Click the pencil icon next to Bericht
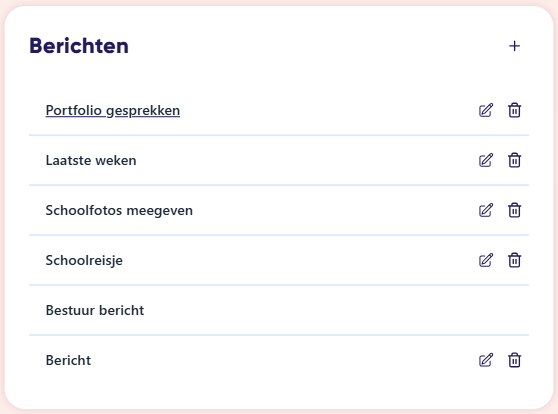The image size is (558, 414). click(486, 360)
